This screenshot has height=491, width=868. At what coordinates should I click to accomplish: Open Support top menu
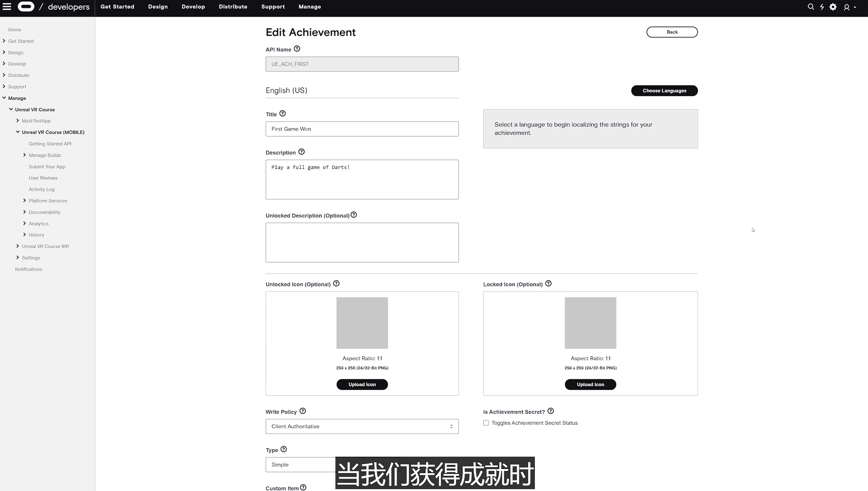[x=273, y=7]
